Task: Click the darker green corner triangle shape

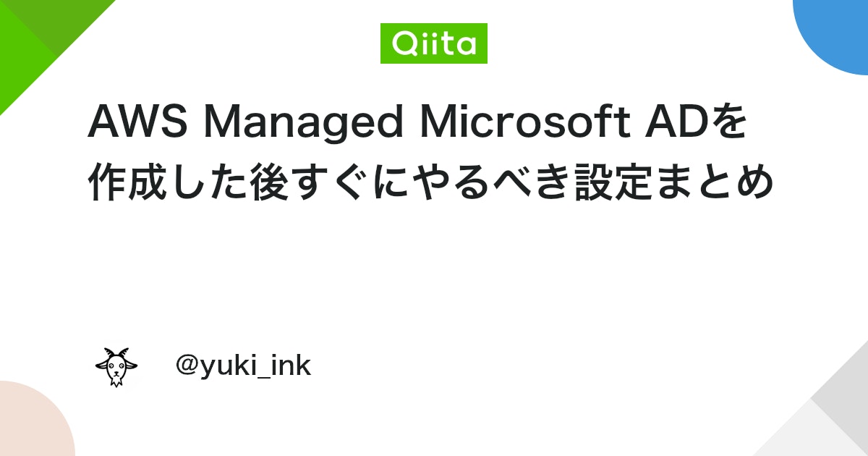Action: point(58,18)
